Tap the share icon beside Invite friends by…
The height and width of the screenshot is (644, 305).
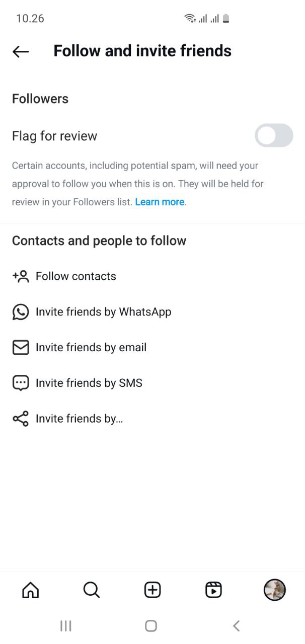point(21,419)
